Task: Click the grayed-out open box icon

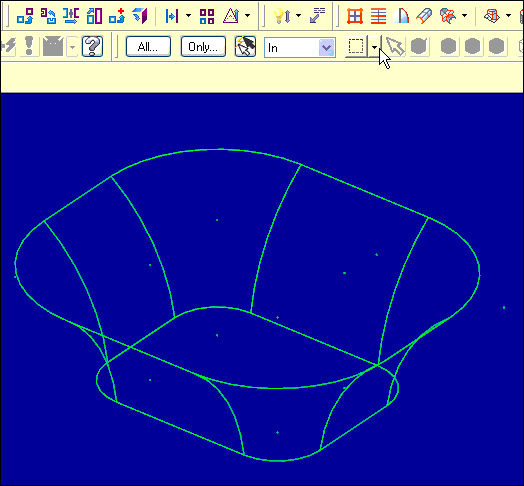Action: pyautogui.click(x=53, y=46)
